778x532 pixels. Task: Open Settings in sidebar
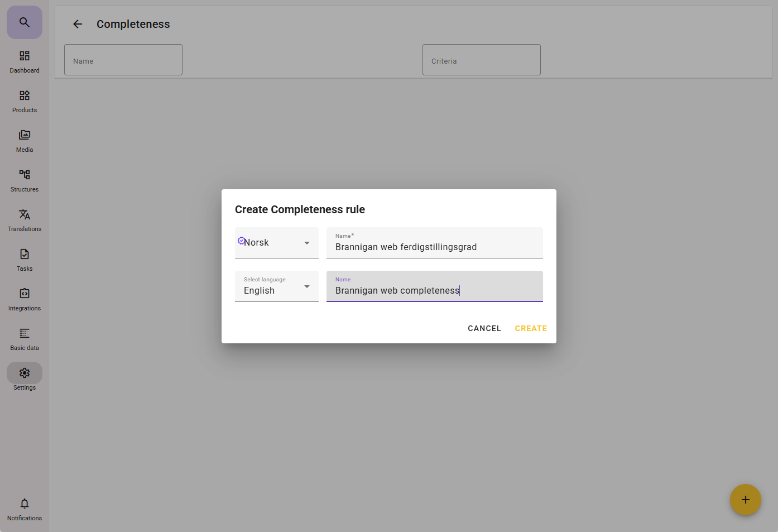(x=25, y=379)
